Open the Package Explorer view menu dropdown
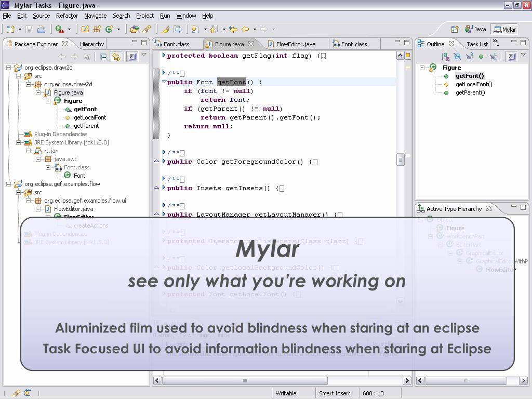 [x=144, y=54]
